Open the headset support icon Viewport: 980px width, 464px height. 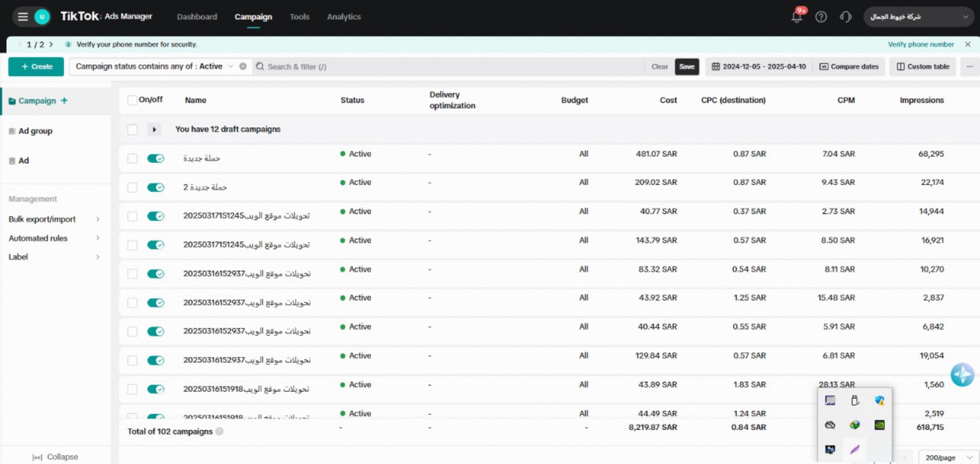click(x=845, y=17)
